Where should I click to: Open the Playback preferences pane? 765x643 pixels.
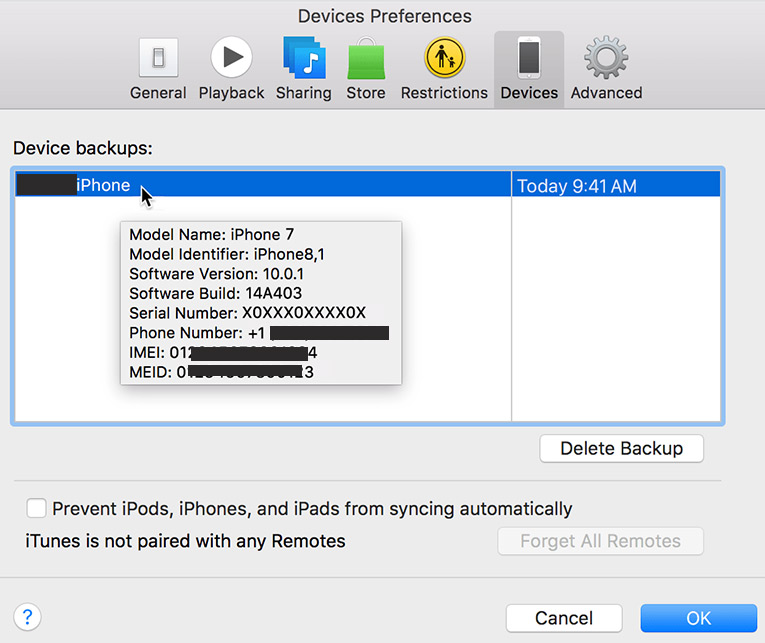coord(231,69)
